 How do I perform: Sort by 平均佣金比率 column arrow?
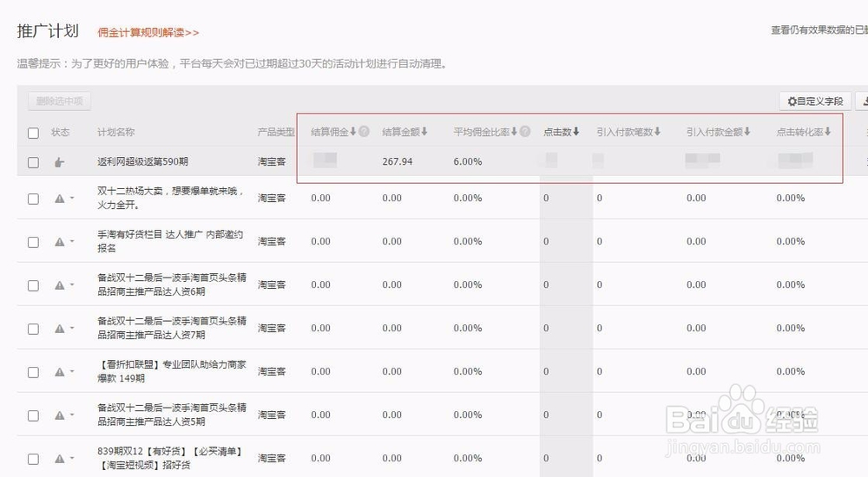point(514,132)
